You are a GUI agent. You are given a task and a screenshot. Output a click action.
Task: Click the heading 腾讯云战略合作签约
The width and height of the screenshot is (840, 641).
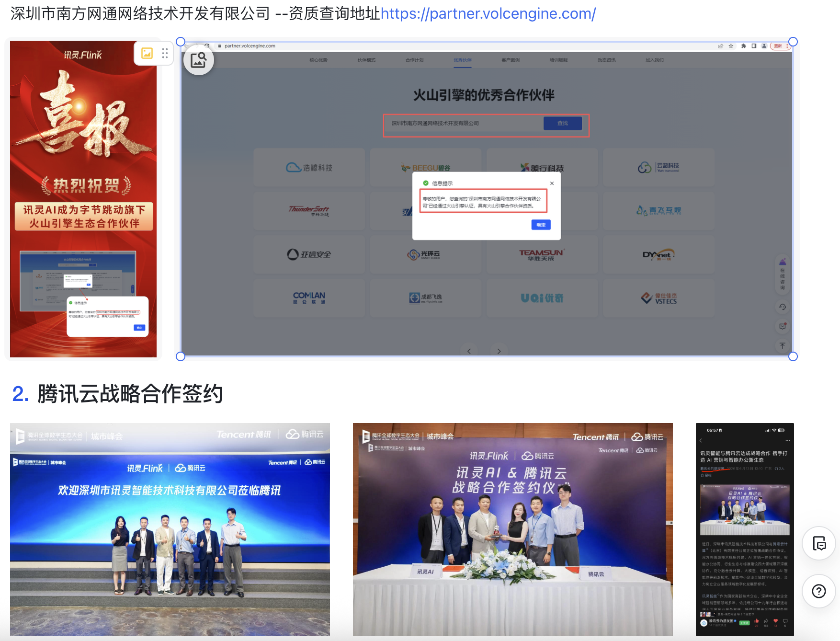(x=130, y=394)
